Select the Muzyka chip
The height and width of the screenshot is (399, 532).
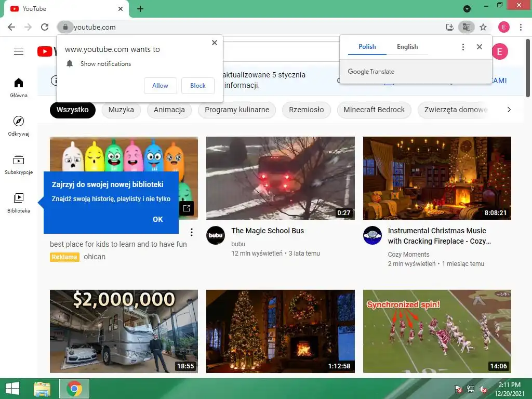pos(121,110)
